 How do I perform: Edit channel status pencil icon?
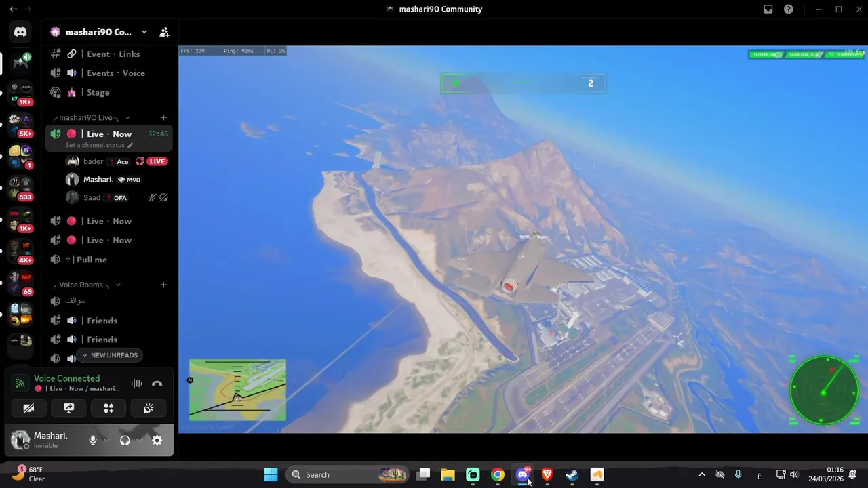click(130, 145)
